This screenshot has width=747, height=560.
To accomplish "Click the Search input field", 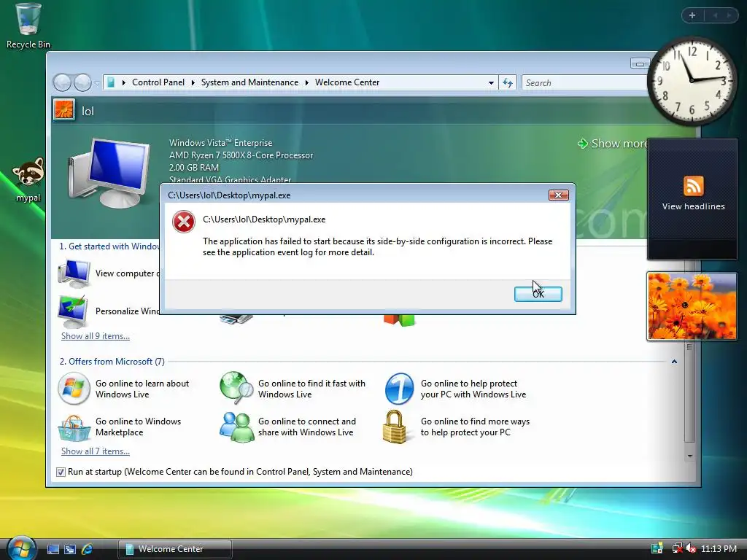I will click(x=585, y=83).
